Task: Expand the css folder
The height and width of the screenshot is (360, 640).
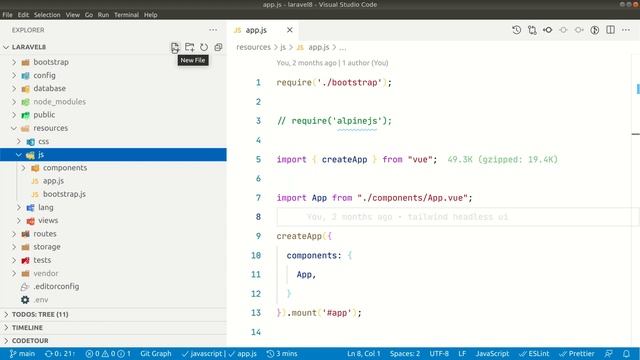Action: click(113, 142)
